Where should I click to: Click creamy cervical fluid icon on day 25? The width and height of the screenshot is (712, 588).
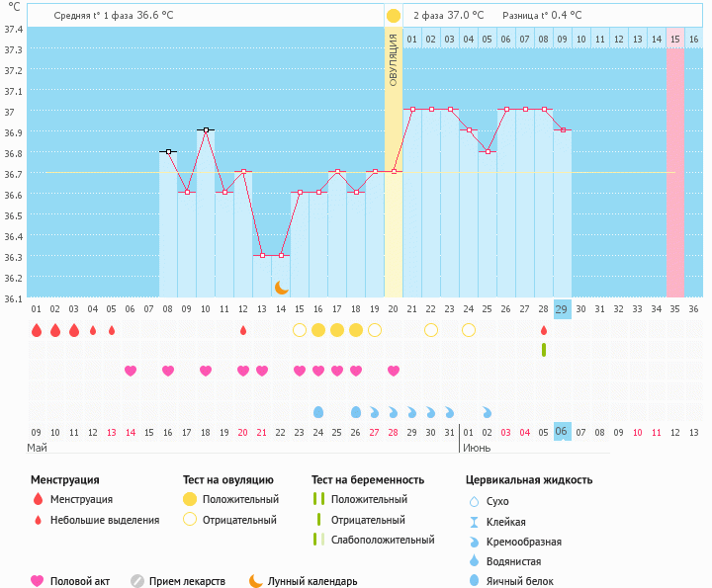[488, 411]
